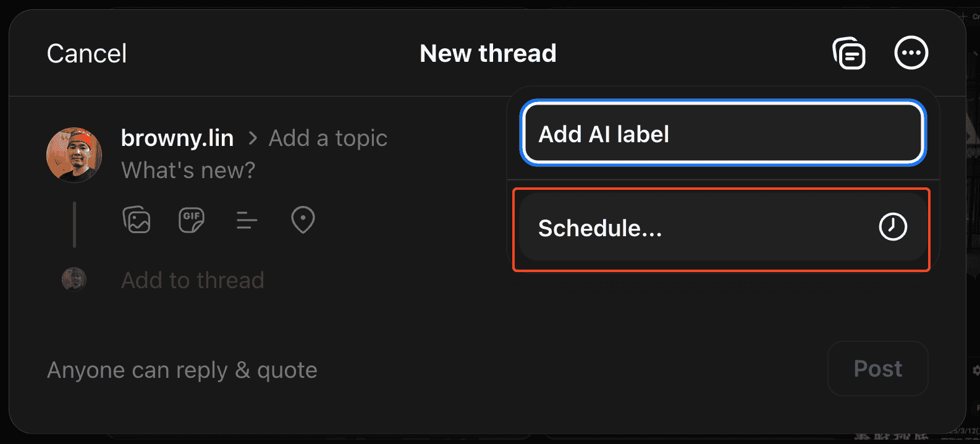
Task: Tag a location with the pin icon
Action: (x=303, y=220)
